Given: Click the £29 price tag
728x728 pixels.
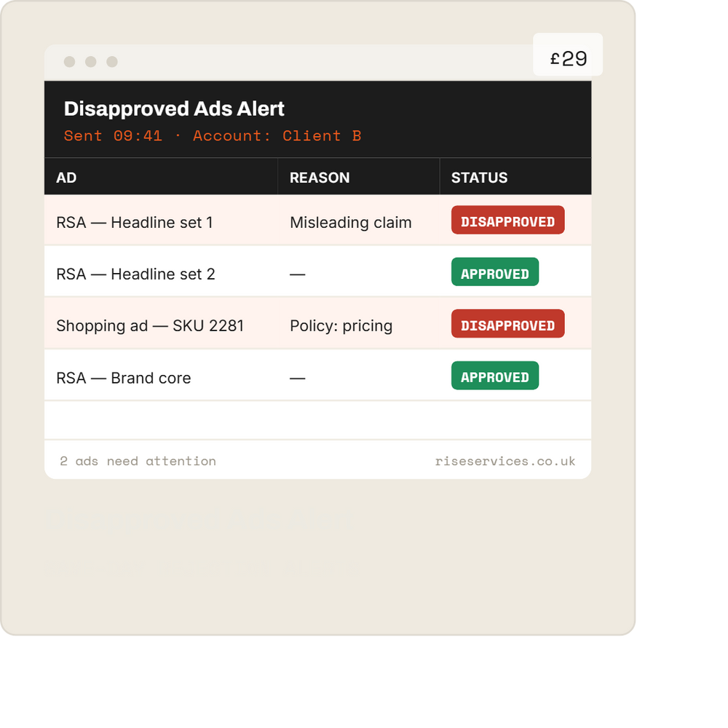Looking at the screenshot, I should click(568, 55).
